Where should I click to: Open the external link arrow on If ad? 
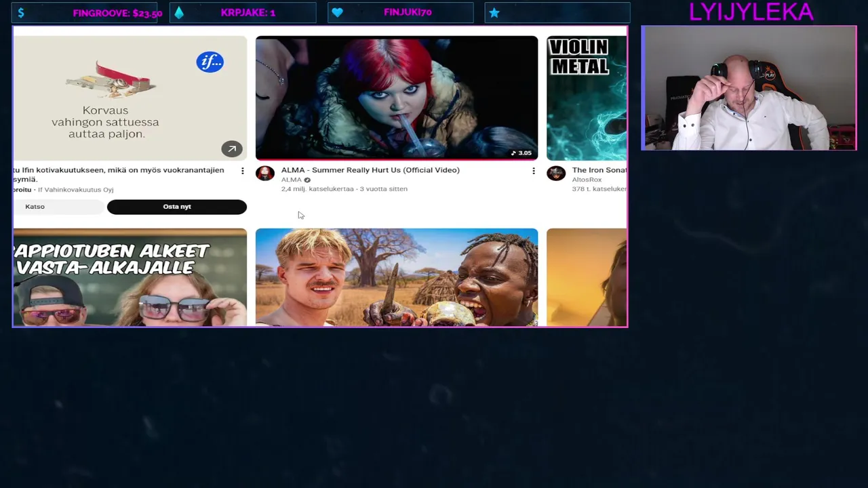pos(232,148)
